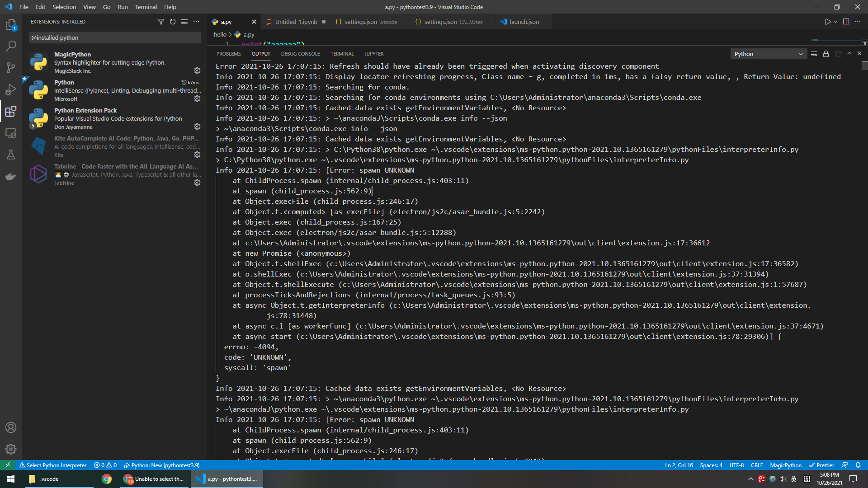Run Python file with play button
Screen dimensions: 868x488
click(x=827, y=22)
